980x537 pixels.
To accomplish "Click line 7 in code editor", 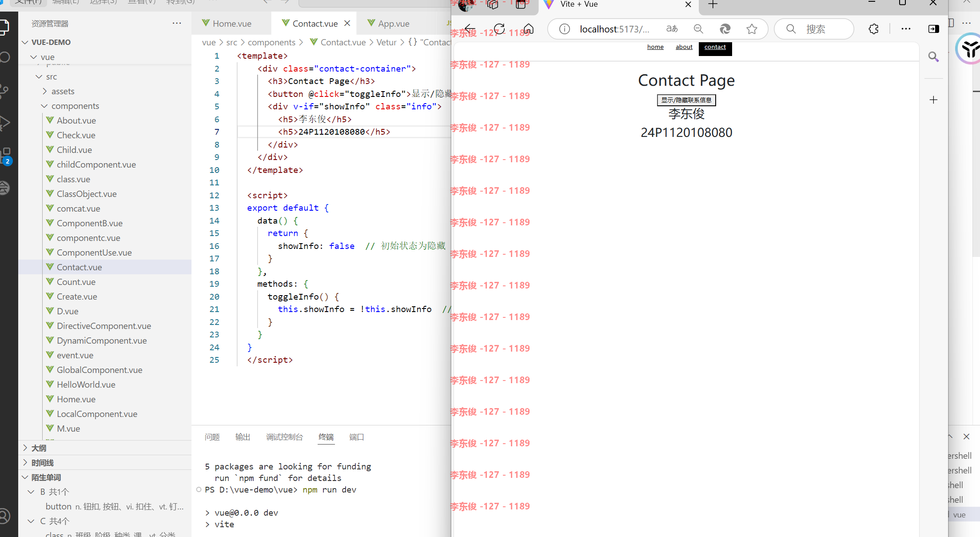I will tap(344, 132).
